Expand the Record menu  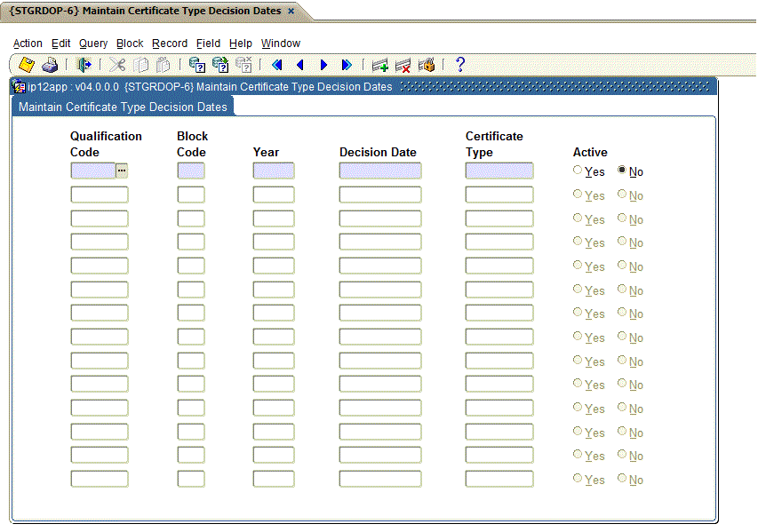(169, 44)
